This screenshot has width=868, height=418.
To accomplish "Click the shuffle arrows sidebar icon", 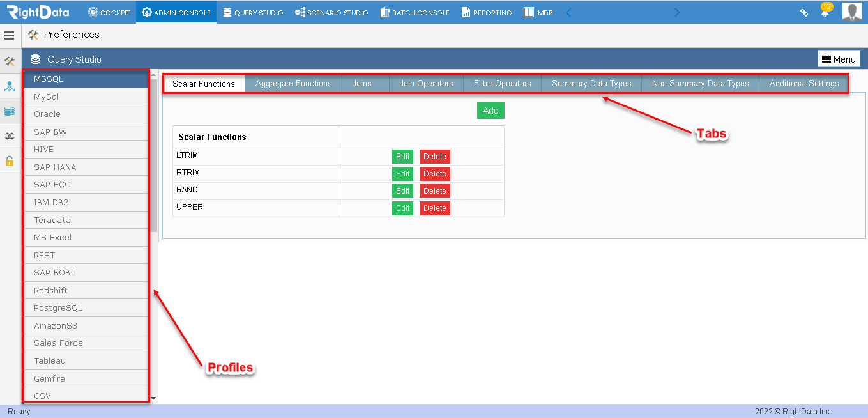I will [10, 136].
